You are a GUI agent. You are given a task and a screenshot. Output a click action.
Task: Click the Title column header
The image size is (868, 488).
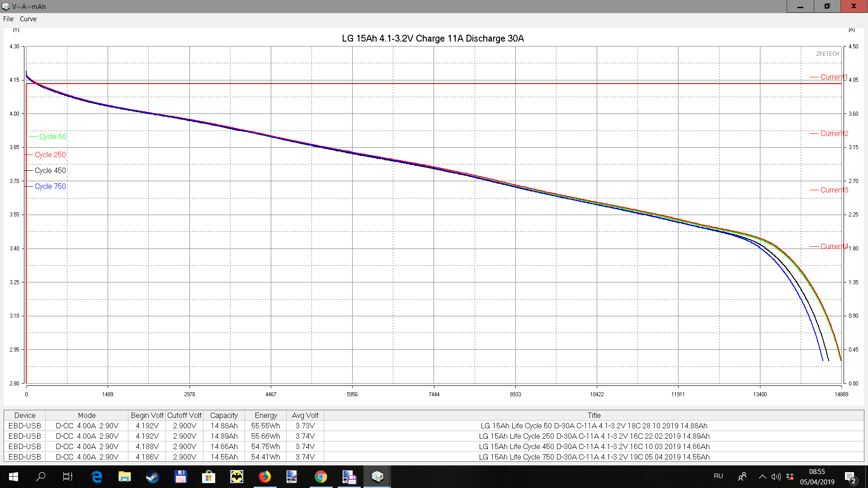click(594, 415)
